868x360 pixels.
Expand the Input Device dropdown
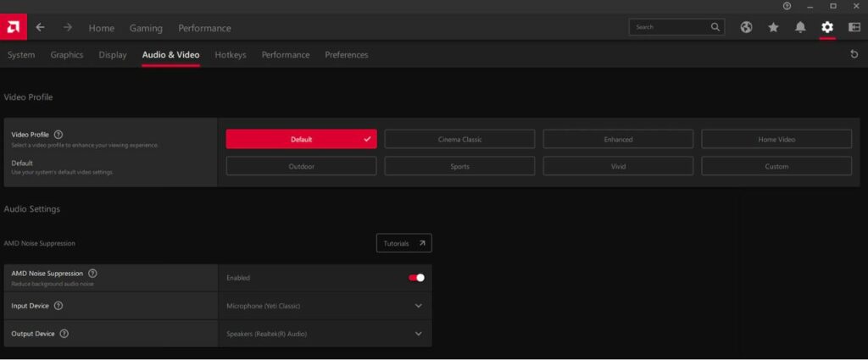click(x=419, y=306)
